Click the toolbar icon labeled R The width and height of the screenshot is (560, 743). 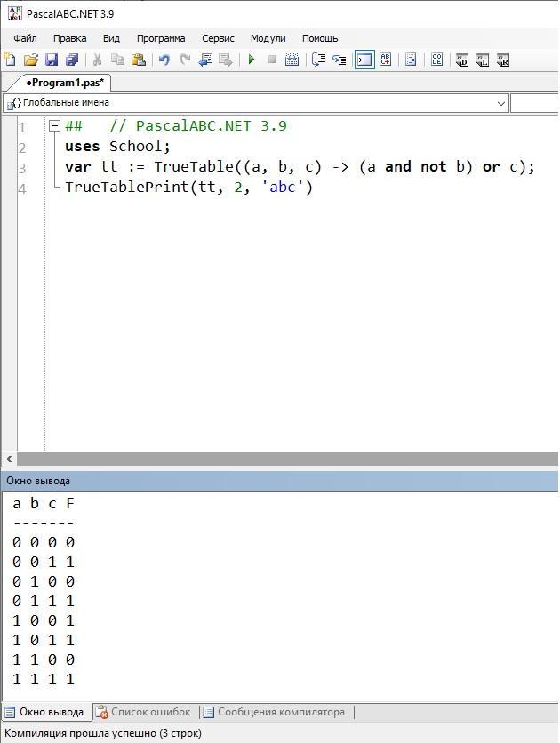point(503,60)
